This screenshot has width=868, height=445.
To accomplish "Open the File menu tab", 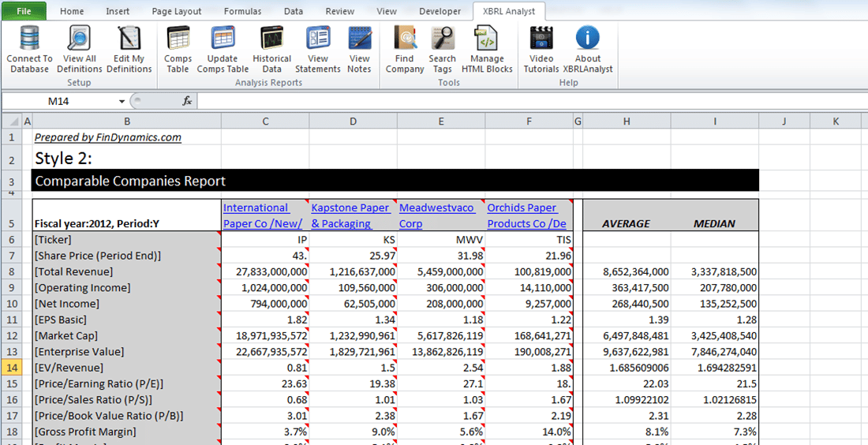I will [x=24, y=11].
